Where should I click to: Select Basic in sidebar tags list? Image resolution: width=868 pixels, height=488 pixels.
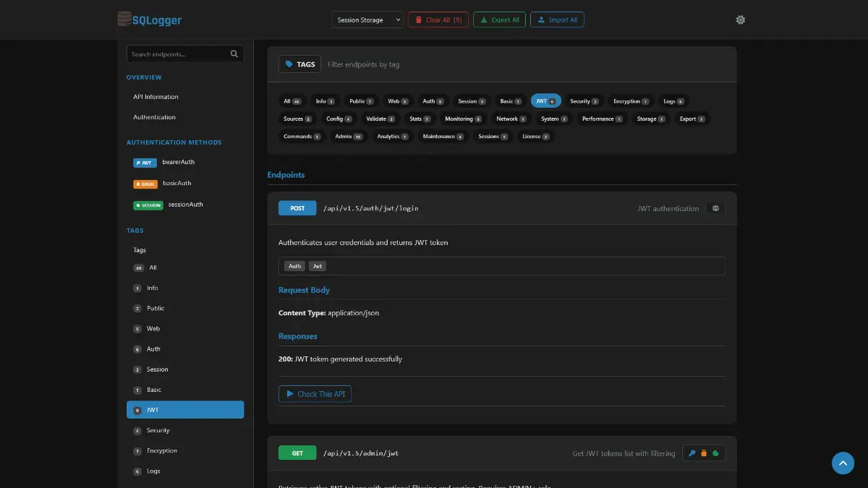tap(185, 390)
